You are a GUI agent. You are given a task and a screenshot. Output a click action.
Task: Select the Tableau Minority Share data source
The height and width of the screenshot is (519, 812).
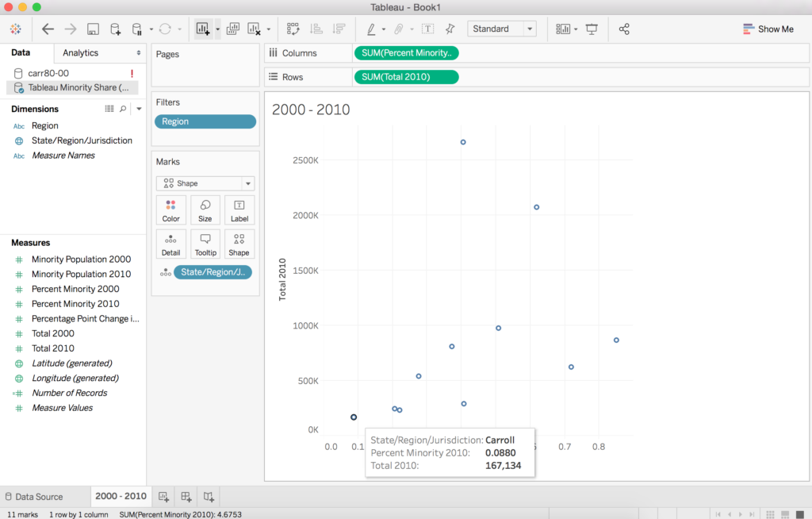point(78,87)
